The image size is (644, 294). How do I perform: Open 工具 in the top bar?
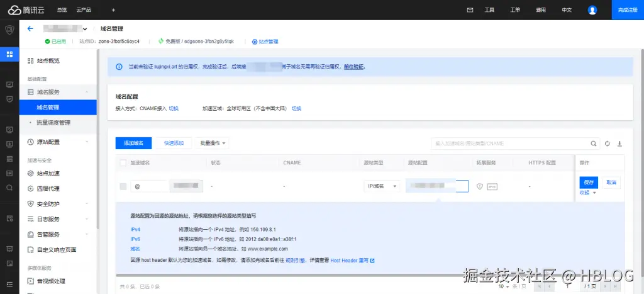[x=489, y=10]
